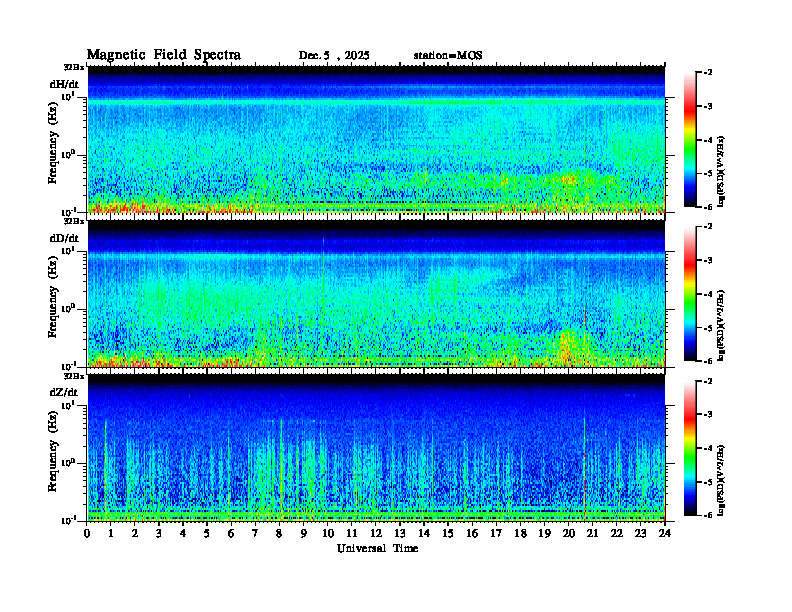Click hour label "20" on the time axis
The image size is (792, 612).
tap(568, 533)
